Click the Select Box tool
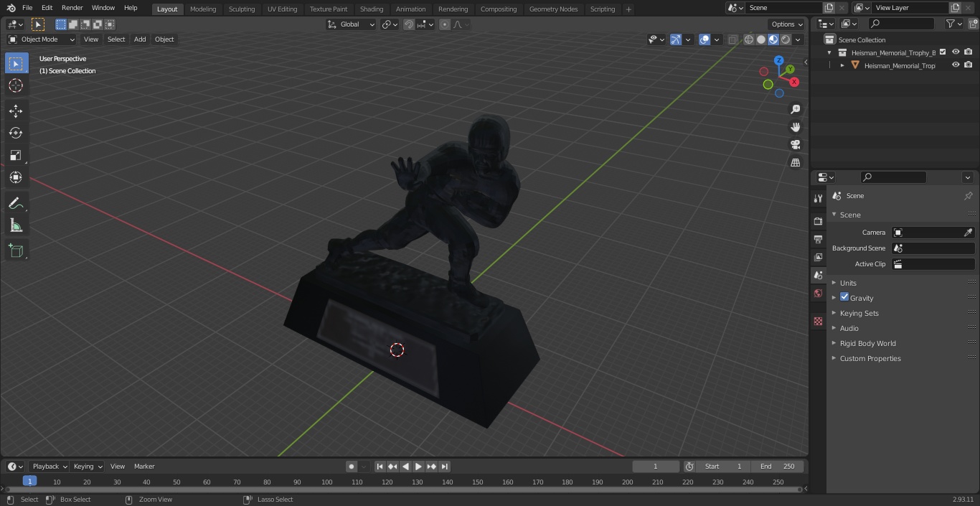The height and width of the screenshot is (506, 980). click(16, 63)
